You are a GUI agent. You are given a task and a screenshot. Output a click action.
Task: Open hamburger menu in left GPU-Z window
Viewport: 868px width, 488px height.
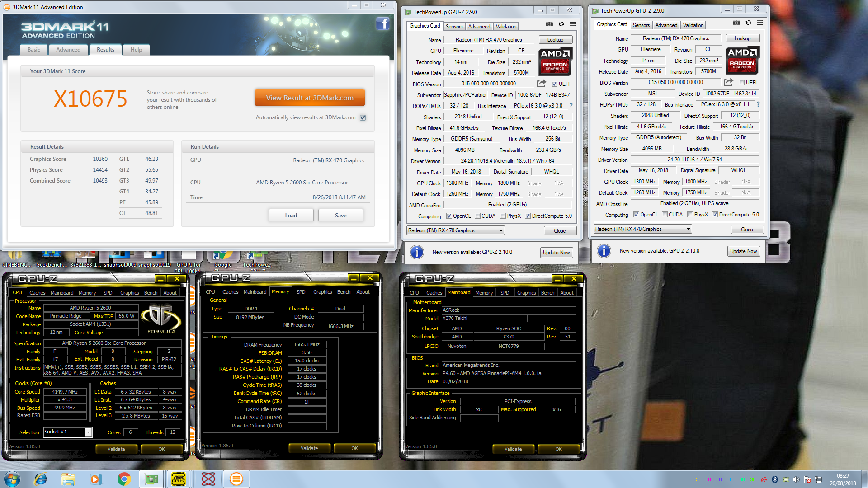(572, 24)
